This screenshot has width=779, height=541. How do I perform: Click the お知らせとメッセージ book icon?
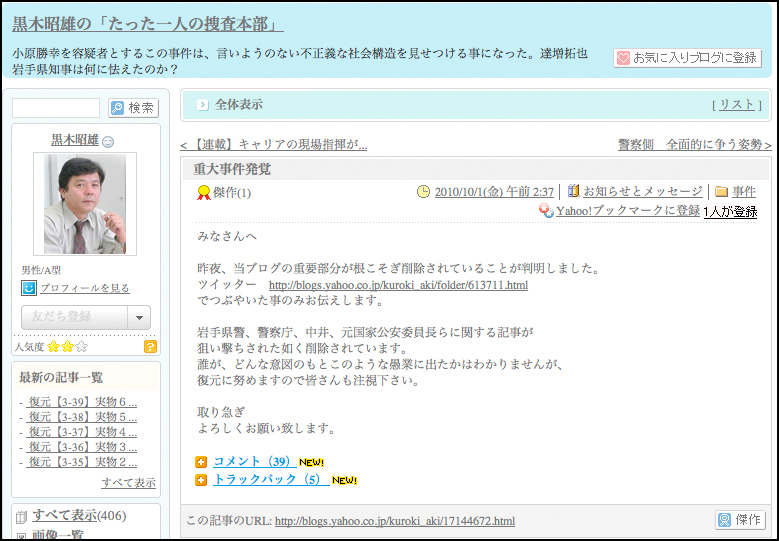click(574, 191)
